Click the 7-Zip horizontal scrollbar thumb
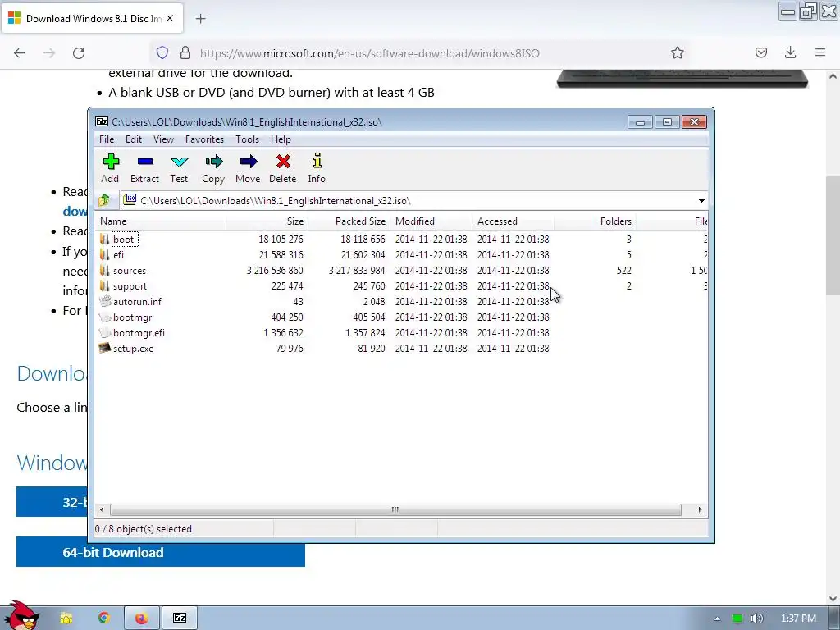 [395, 509]
